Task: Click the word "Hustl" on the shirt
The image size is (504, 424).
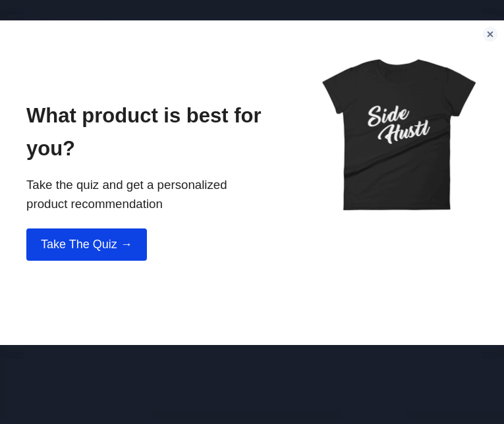Action: point(406,132)
